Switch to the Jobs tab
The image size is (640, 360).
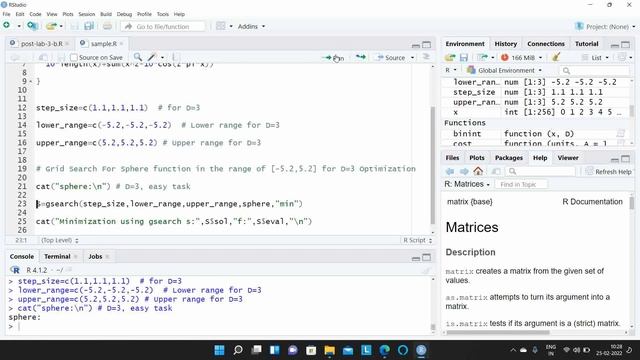pos(95,256)
